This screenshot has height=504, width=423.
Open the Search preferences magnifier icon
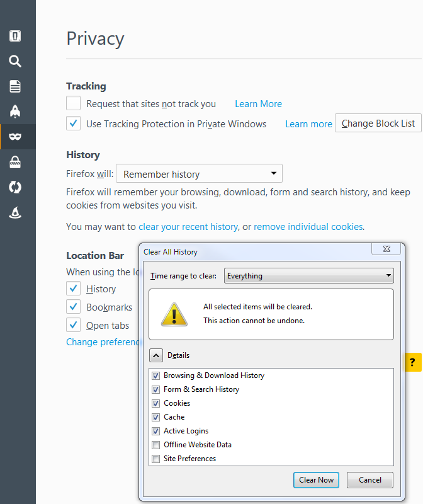point(15,61)
